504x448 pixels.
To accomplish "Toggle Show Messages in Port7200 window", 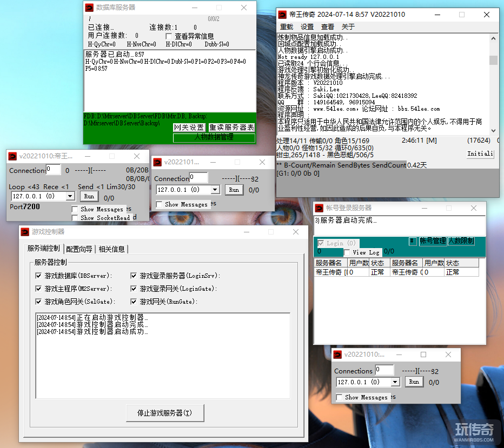I will tap(75, 209).
